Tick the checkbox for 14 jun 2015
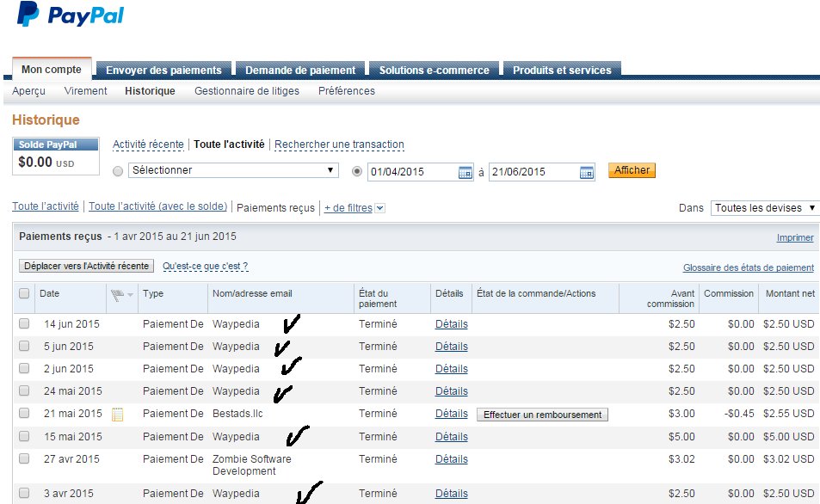The height and width of the screenshot is (504, 820). tap(24, 323)
